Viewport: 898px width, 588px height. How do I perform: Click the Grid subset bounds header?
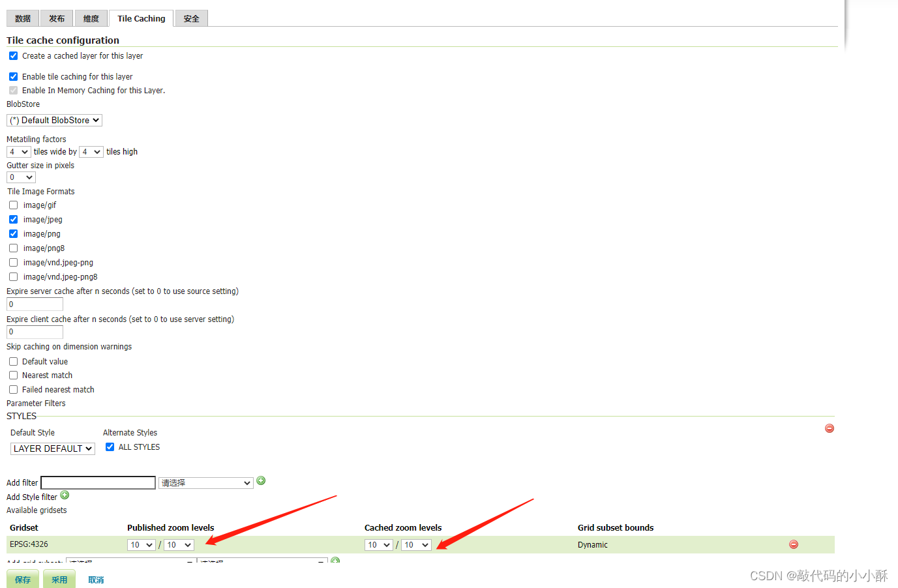point(616,528)
